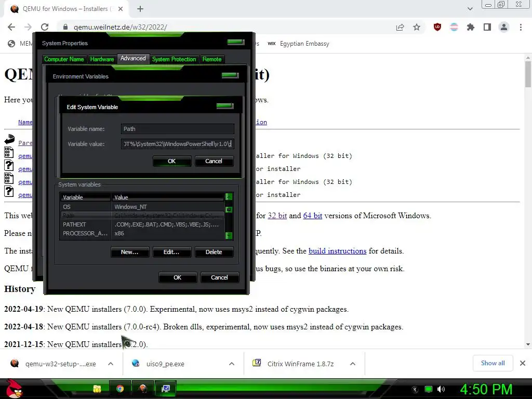Screen dimensions: 532x399
Task: Switch to Chrome taskbar icon
Action: pos(120,389)
